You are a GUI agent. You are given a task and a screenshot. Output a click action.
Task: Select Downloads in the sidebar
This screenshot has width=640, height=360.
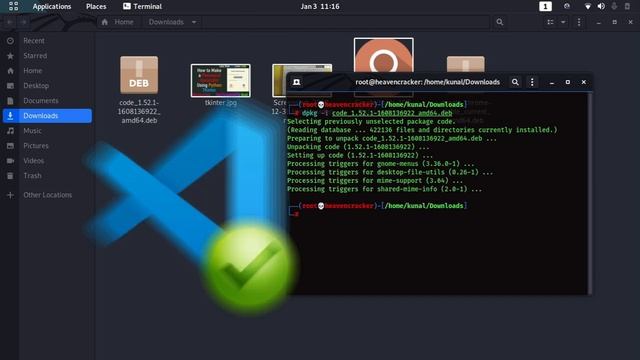tap(47, 116)
